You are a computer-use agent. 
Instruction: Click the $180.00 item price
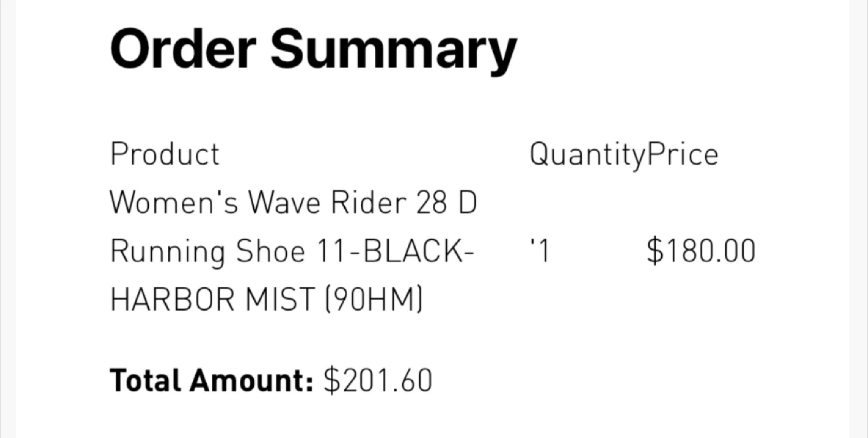tap(700, 251)
